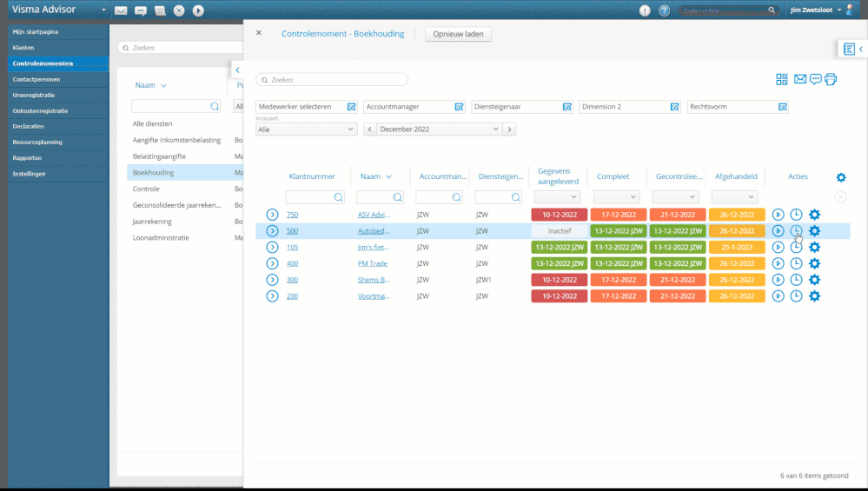Open clock action for client 105

click(x=796, y=247)
